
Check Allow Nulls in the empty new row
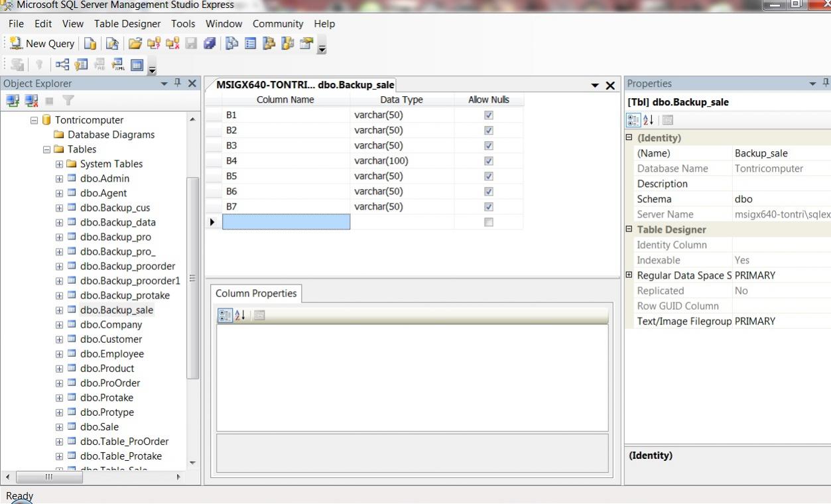click(x=489, y=222)
